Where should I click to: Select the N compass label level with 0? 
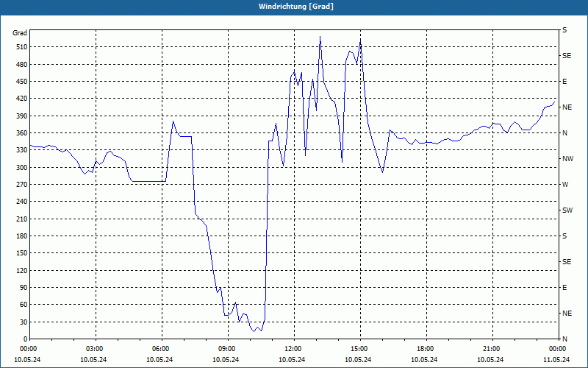(x=564, y=339)
